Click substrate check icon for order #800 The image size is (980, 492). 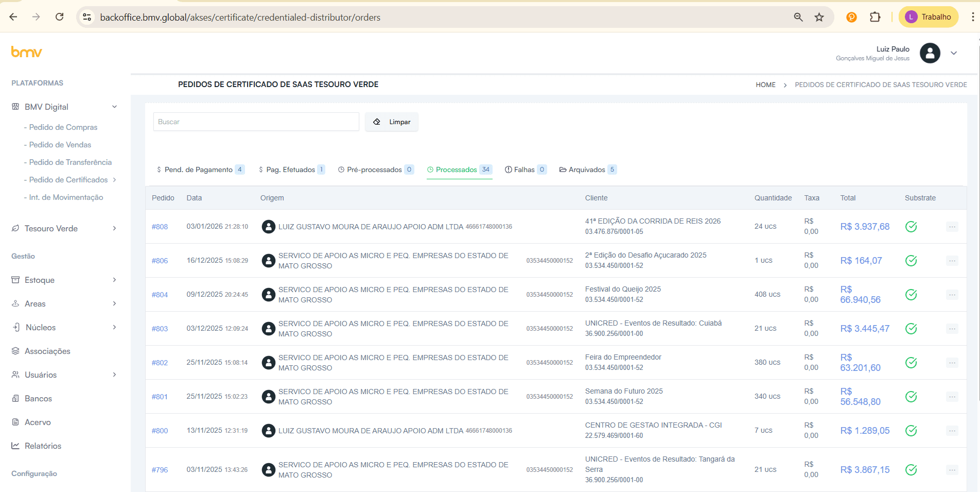[911, 431]
